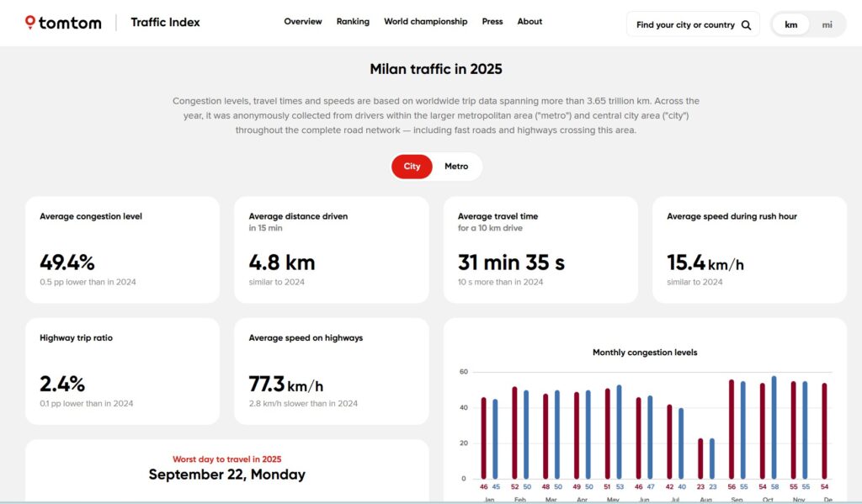
Task: Click the red July bar labeled 42
Action: tap(669, 442)
